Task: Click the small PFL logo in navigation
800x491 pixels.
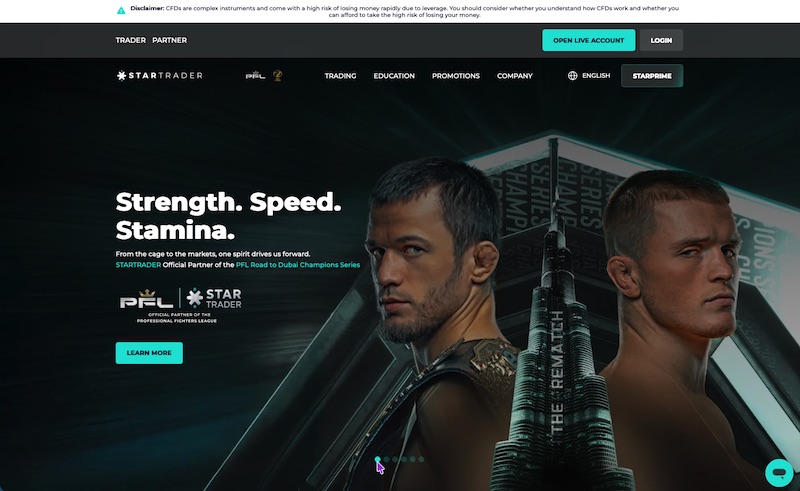Action: tap(255, 76)
